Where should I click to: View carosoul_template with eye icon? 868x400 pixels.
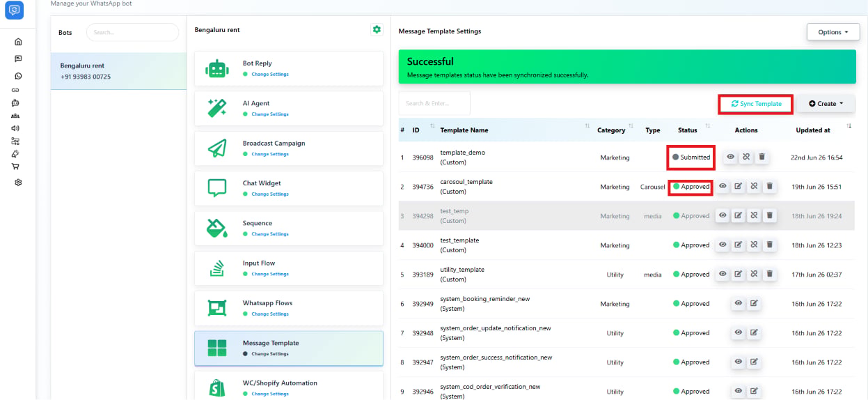(x=723, y=187)
